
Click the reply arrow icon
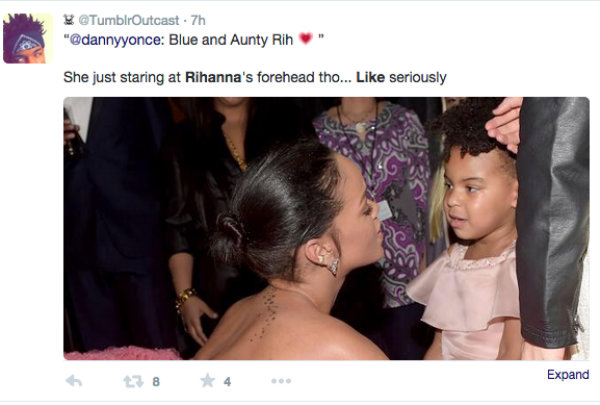(x=73, y=381)
